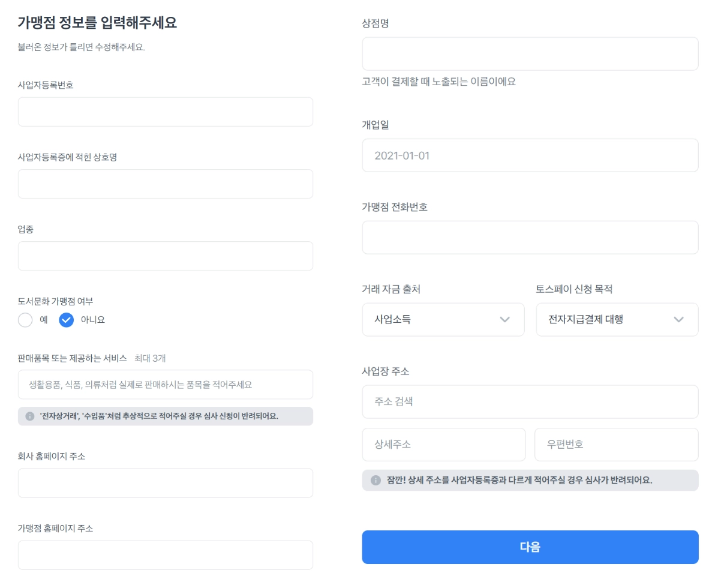Click the 판매품목 또는 제공하는 서비스 field
Image resolution: width=718 pixels, height=588 pixels.
tap(165, 385)
